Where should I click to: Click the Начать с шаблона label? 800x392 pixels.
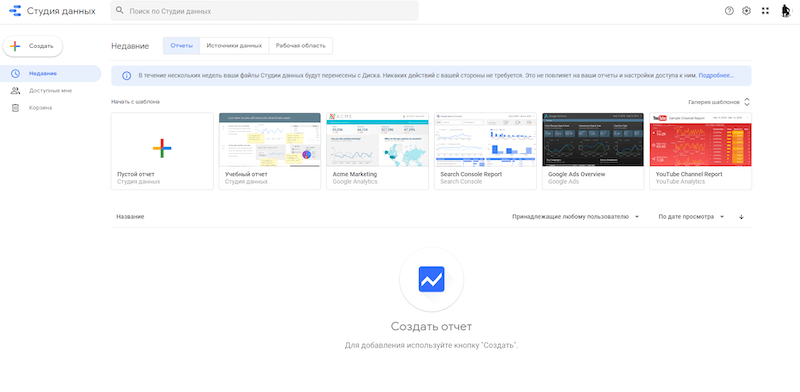(135, 102)
